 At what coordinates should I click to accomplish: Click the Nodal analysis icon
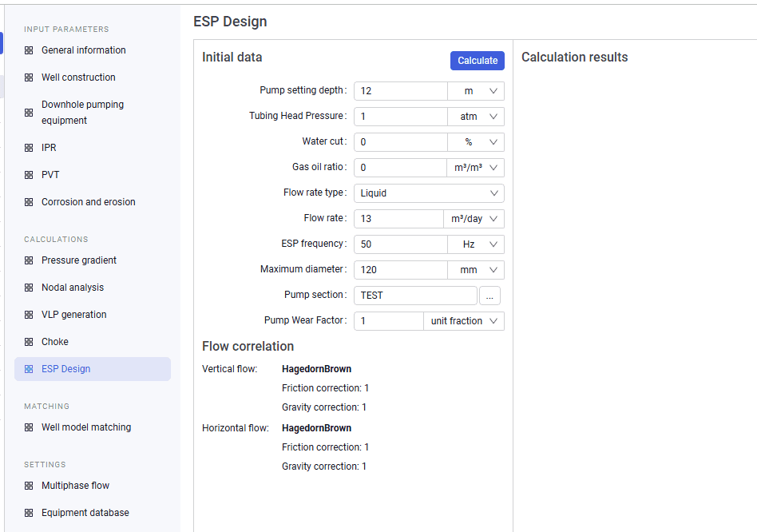[x=29, y=288]
